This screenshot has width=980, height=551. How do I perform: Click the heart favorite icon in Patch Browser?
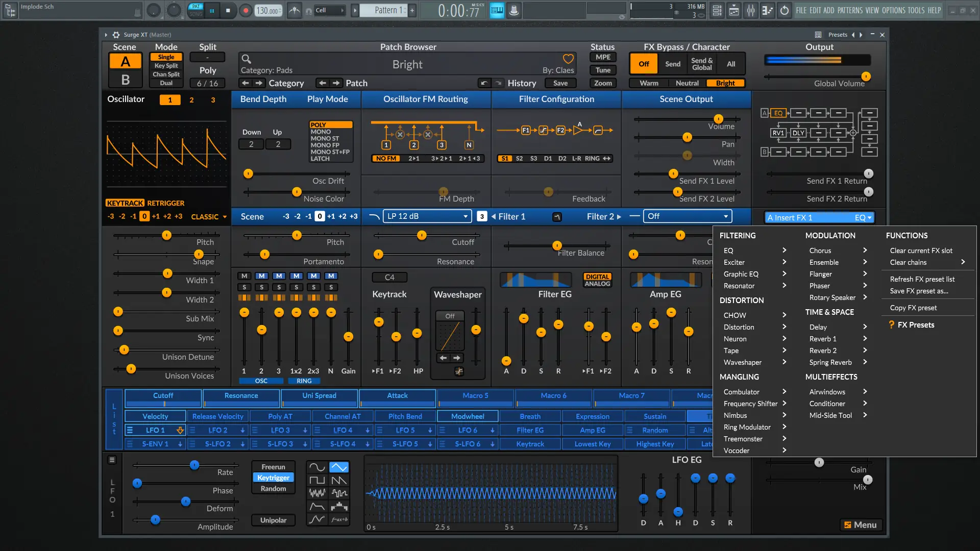[x=568, y=59]
